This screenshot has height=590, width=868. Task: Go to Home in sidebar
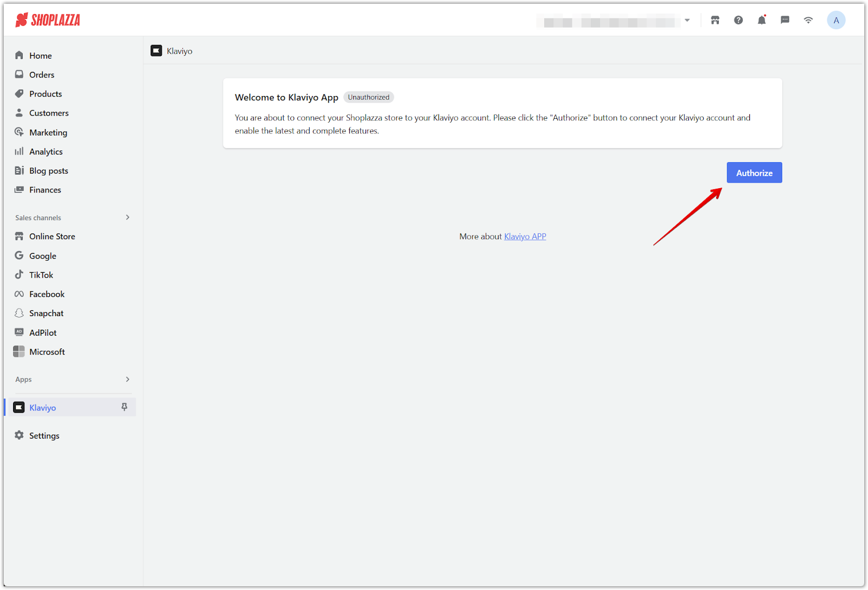[x=41, y=55]
